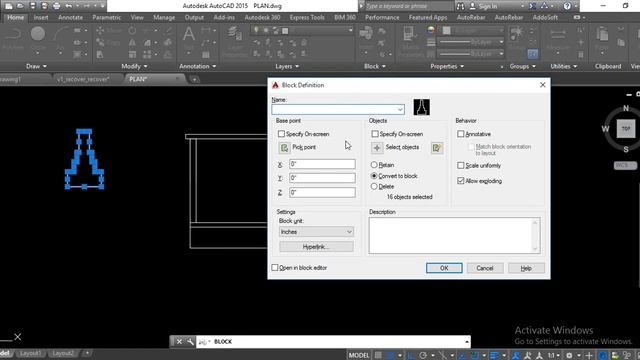
Task: Click Cancel in Block Definition dialog
Action: coord(485,268)
